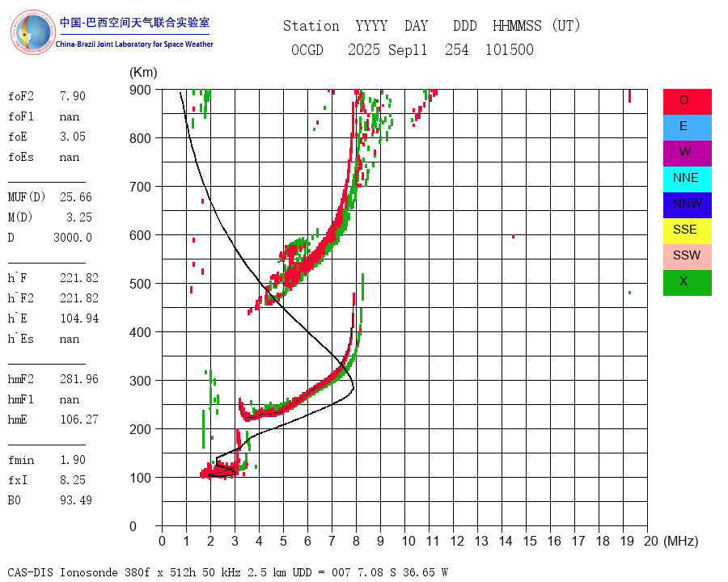Click the China-Brazil Joint Laboratory globe logo
This screenshot has width=728, height=582.
(33, 32)
